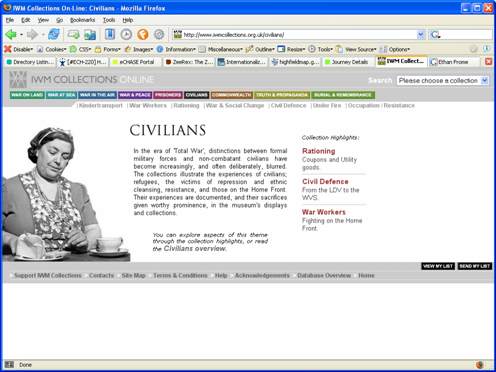Open the Tools developer toolbar dropdown
The image size is (496, 372).
click(x=321, y=49)
